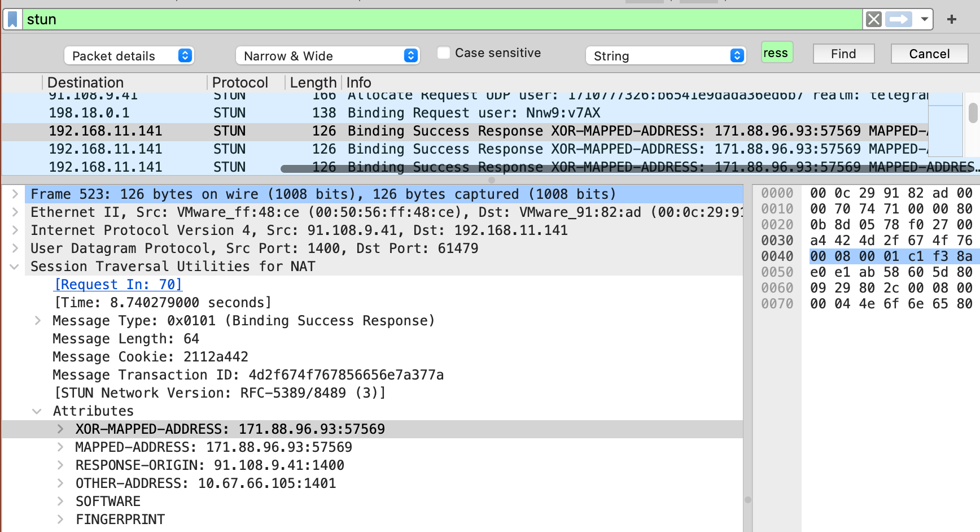Collapse Session Traversal Utilities for NAT
Viewport: 980px width, 532px height.
tap(15, 267)
